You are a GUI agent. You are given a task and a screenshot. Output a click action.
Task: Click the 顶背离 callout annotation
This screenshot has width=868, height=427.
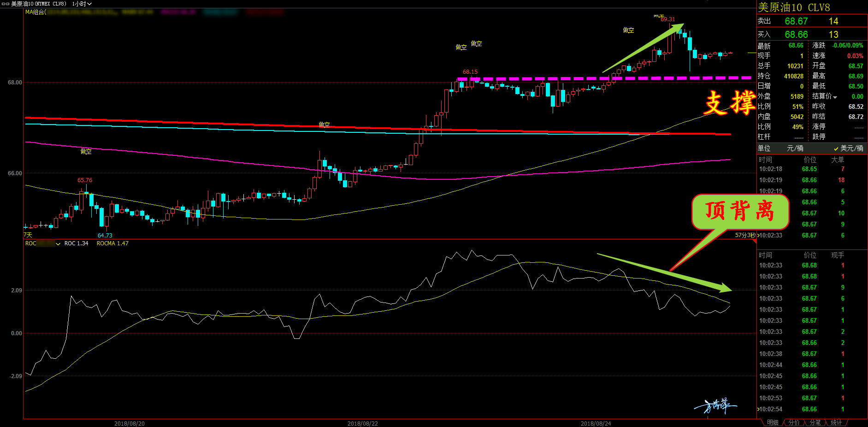(740, 212)
